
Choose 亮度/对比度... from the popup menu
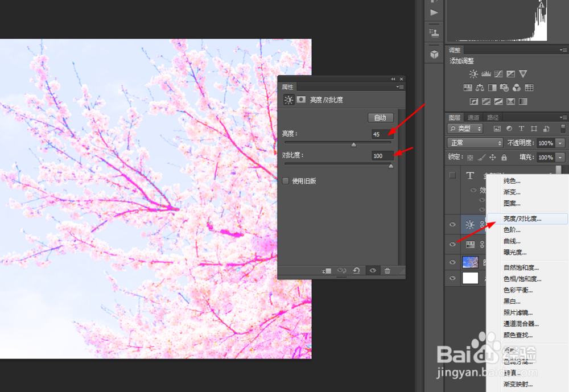[527, 218]
